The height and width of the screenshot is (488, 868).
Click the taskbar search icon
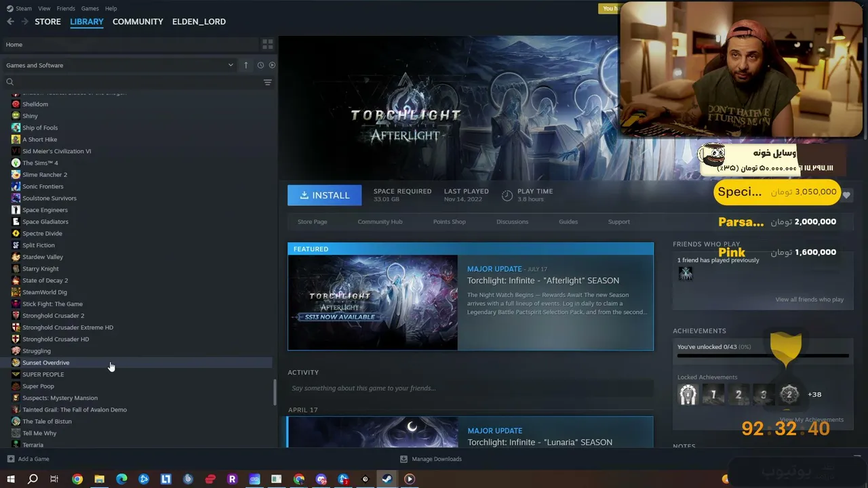coord(33,479)
